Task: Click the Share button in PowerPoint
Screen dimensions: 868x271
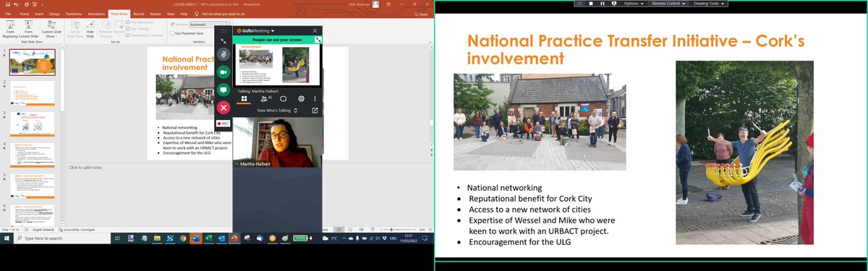Action: tap(420, 14)
